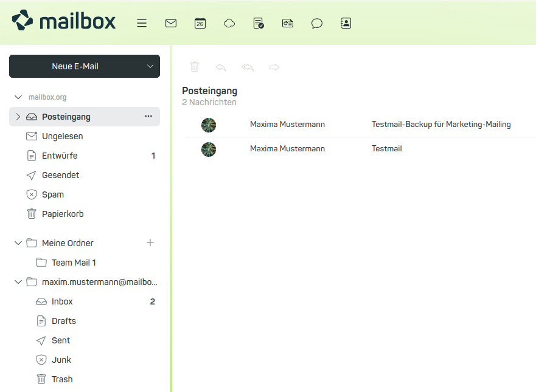
Task: Click the reply-all toolbar icon
Action: pyautogui.click(x=248, y=67)
